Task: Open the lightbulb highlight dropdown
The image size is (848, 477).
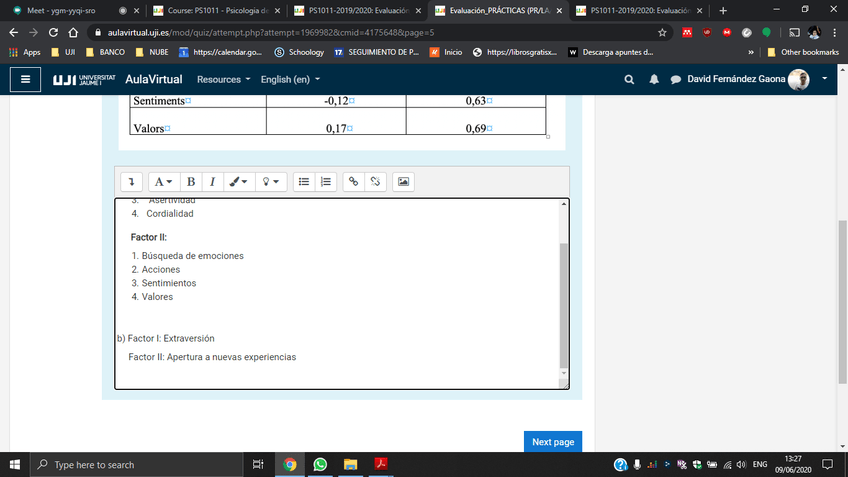Action: [270, 182]
